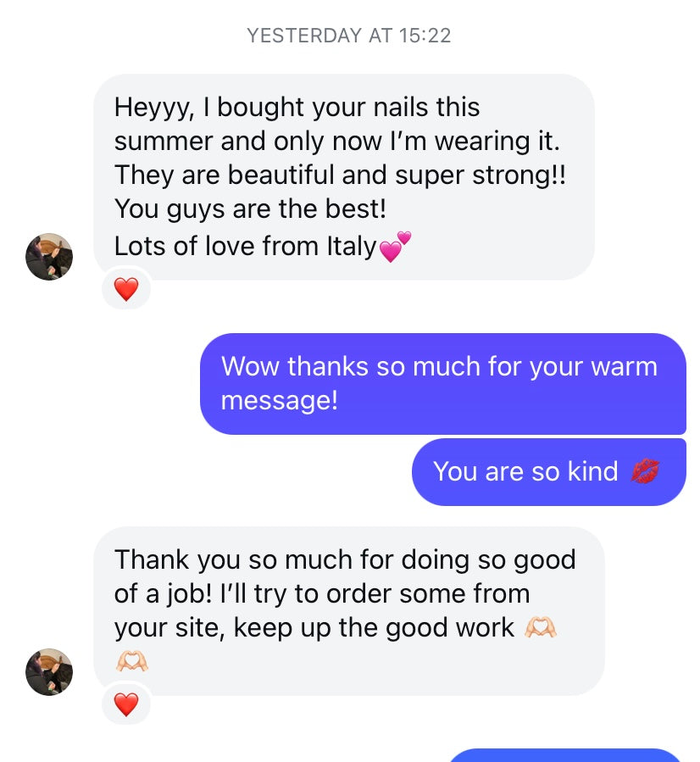
Task: Tap the heart reaction under second received message
Action: coord(125,704)
